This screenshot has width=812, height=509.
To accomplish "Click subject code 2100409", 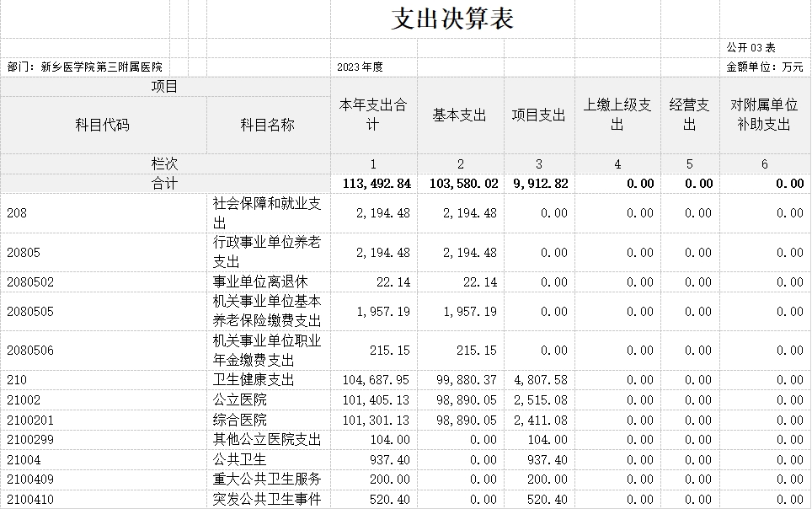I will pos(30,480).
